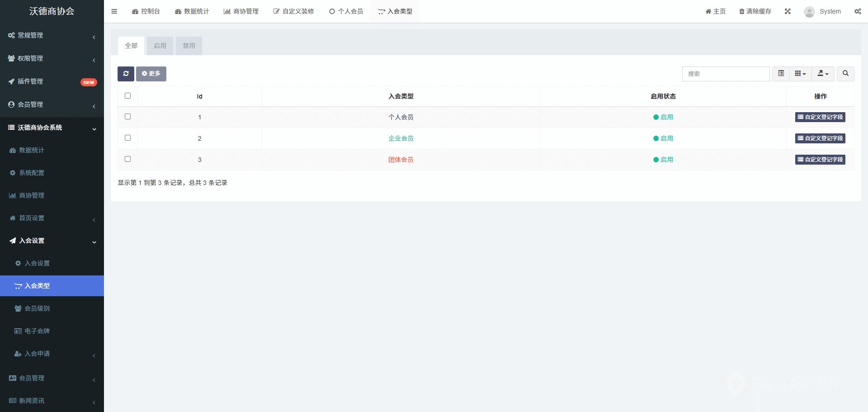Select the checkbox for row 个人会员
868x412 pixels.
(128, 117)
